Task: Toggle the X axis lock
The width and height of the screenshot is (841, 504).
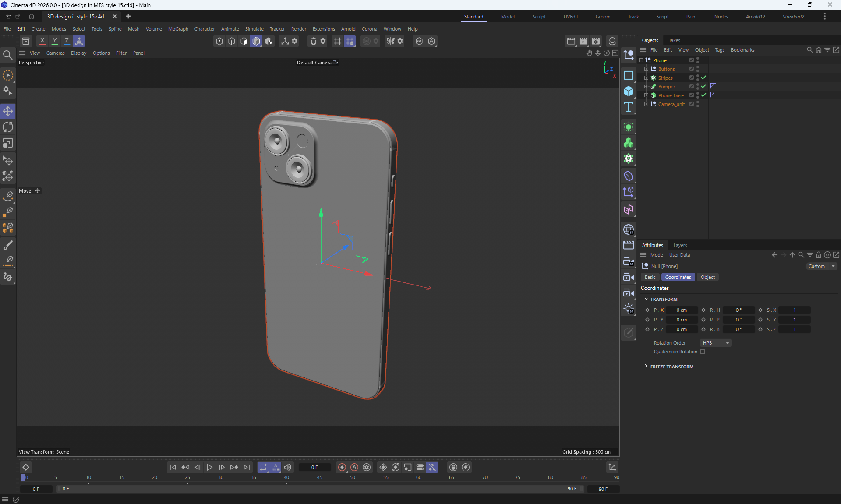Action: point(42,41)
